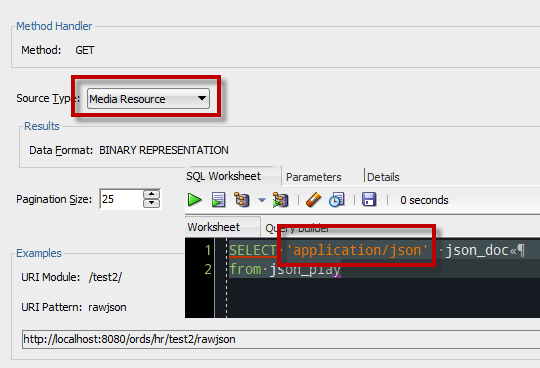
Task: Click the json_doc column in query
Action: click(x=477, y=250)
